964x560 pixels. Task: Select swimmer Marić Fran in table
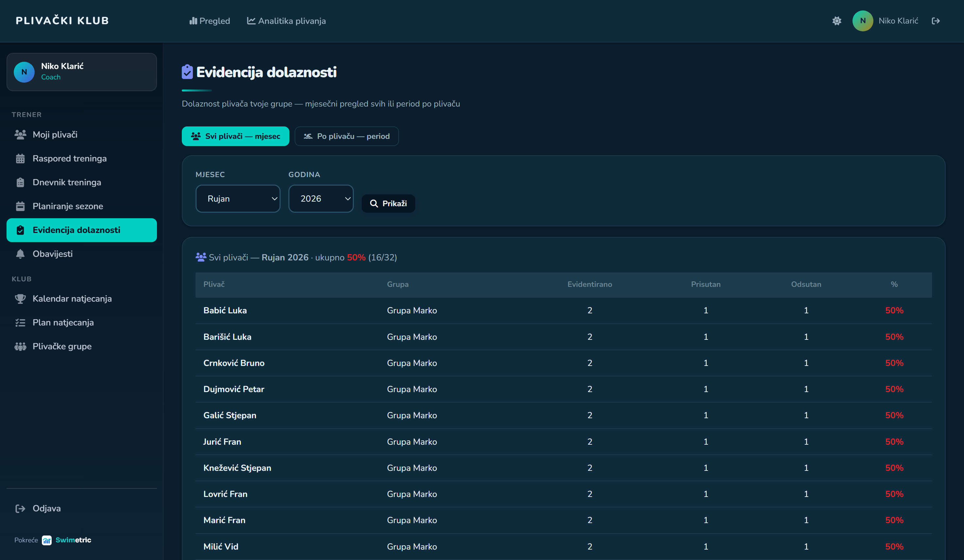pyautogui.click(x=224, y=520)
